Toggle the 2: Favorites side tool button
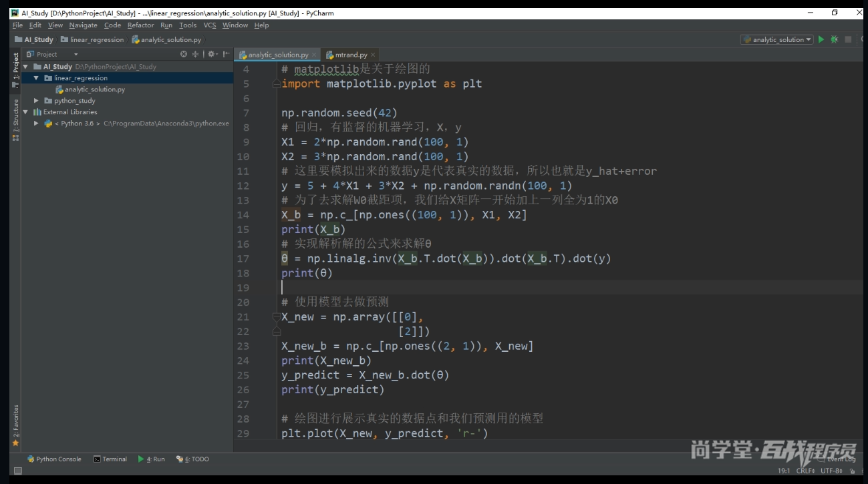The width and height of the screenshot is (868, 484). tap(15, 425)
